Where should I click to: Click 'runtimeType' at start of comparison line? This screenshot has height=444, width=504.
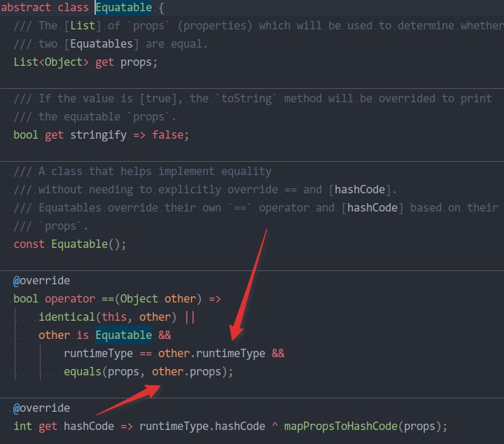point(99,354)
